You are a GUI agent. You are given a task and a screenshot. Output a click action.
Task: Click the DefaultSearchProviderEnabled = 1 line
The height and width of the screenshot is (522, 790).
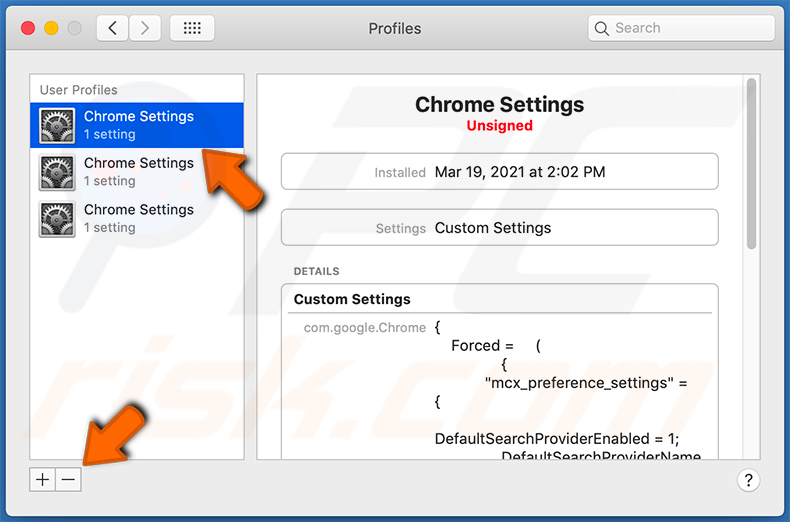[557, 438]
